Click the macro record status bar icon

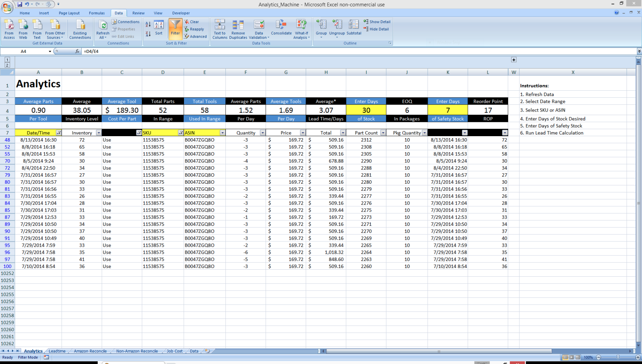tap(47, 357)
